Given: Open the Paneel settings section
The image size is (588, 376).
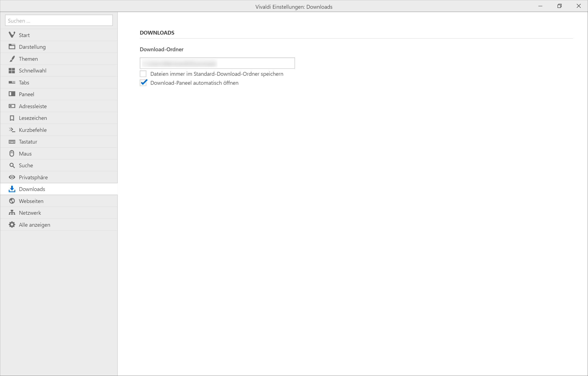Looking at the screenshot, I should coord(26,94).
